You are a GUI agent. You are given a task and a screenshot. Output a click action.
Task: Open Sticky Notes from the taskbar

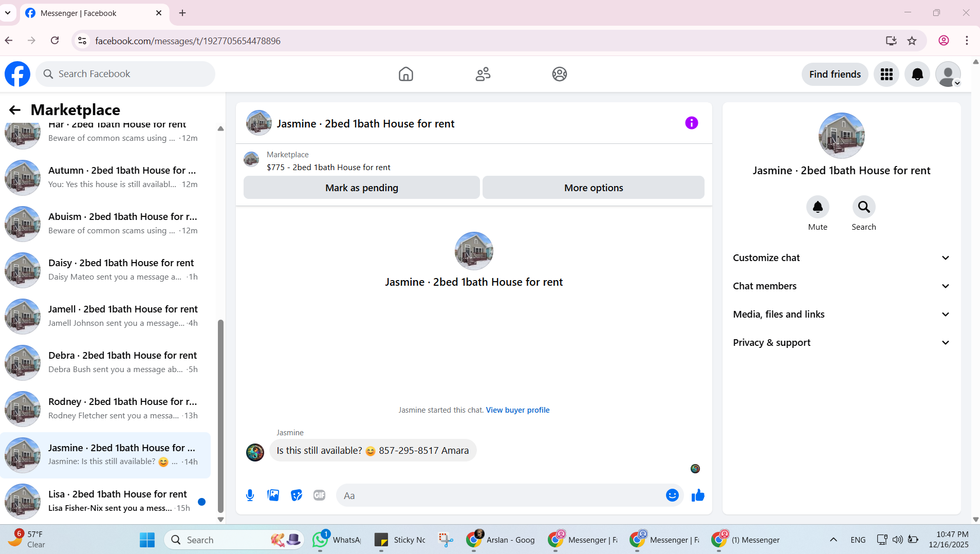pos(400,540)
